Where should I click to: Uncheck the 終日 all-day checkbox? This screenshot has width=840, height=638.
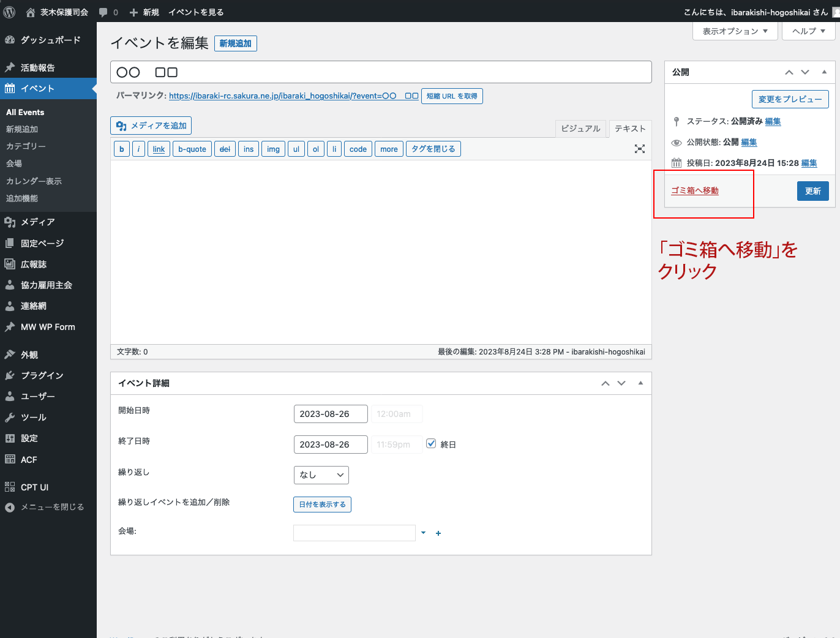point(431,444)
